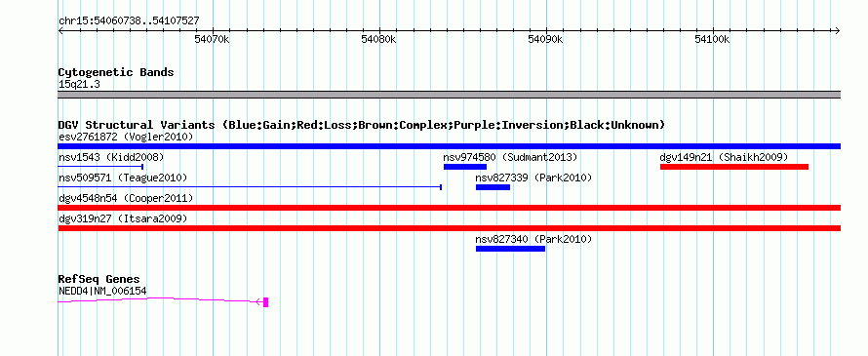Viewport: 868px width, 356px height.
Task: Select the nsv1543 (Kidd2008) variant bar
Action: [100, 167]
